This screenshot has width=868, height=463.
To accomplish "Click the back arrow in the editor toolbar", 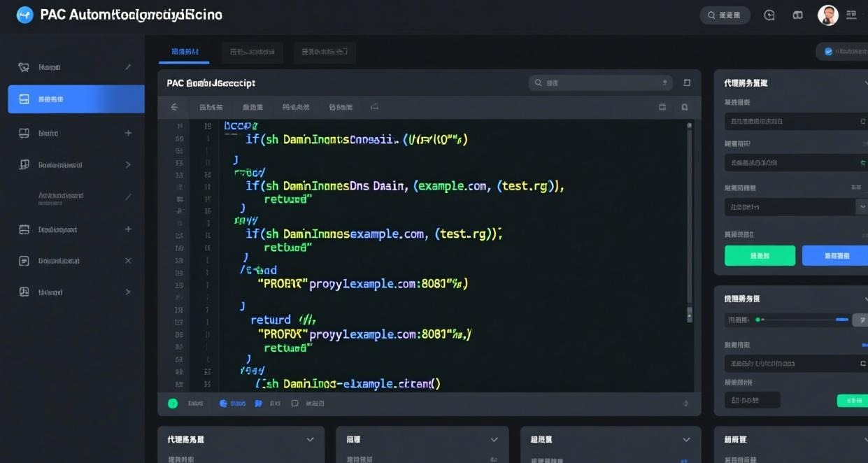I will click(174, 107).
